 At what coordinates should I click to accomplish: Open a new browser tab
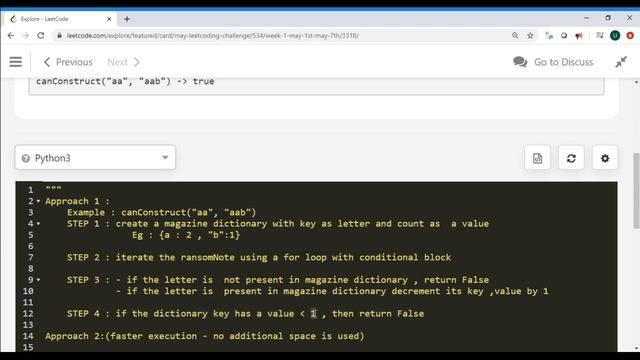(127, 19)
